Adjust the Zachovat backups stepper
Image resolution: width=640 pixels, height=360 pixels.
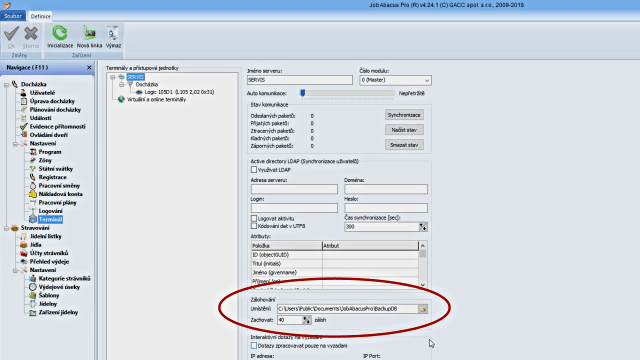[307, 320]
